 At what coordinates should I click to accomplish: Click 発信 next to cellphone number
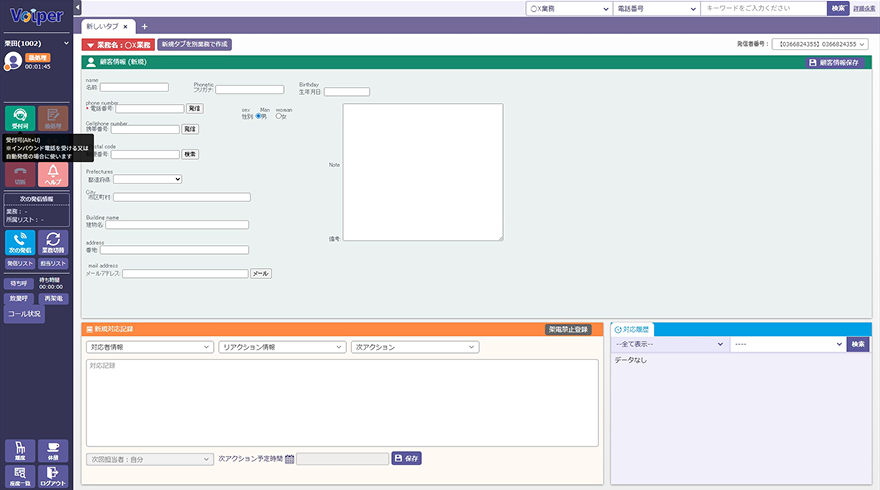point(190,129)
